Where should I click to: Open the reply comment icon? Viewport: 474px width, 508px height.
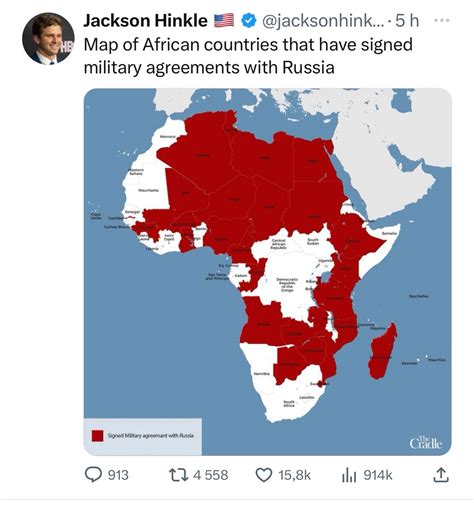93,475
